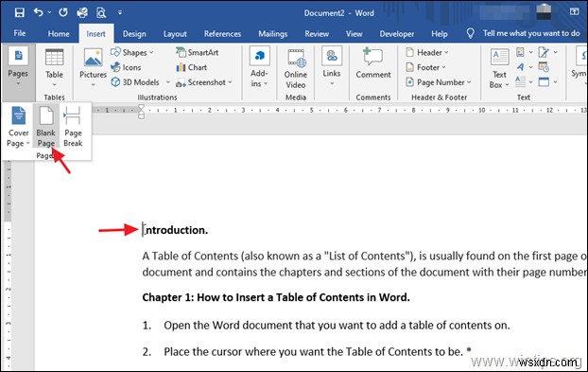
Task: Select the Developer tab
Action: pos(397,34)
